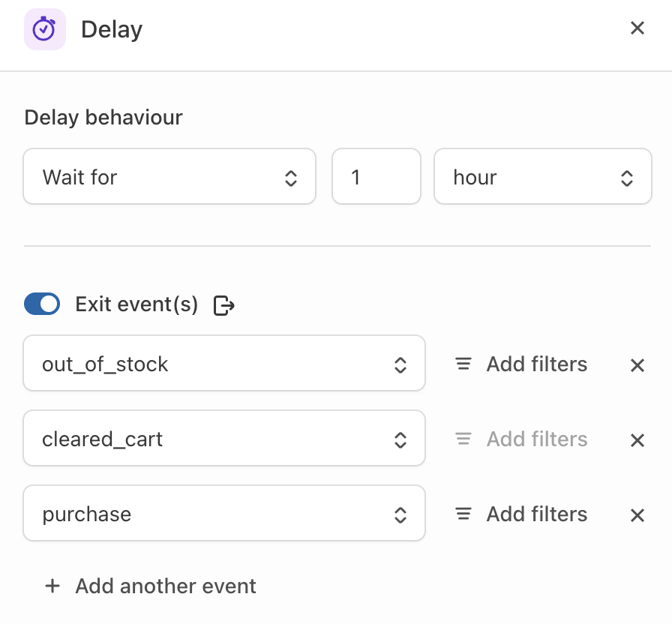672x624 pixels.
Task: Open the Wait for behaviour dropdown
Action: tap(169, 177)
